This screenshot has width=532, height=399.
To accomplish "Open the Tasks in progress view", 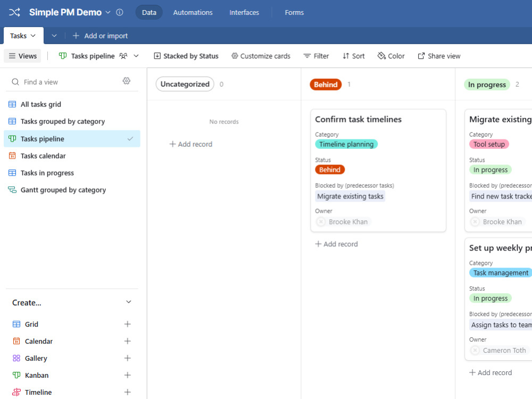I will point(72,173).
